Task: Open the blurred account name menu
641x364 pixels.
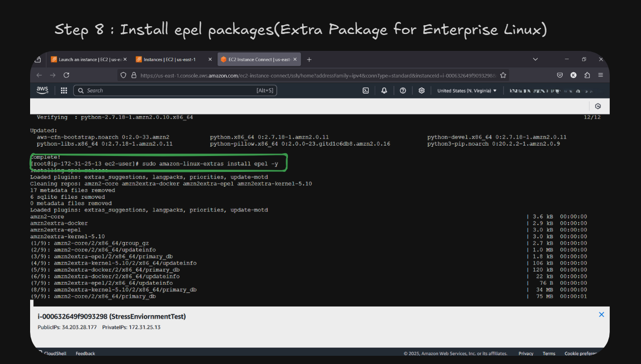Action: click(x=551, y=91)
